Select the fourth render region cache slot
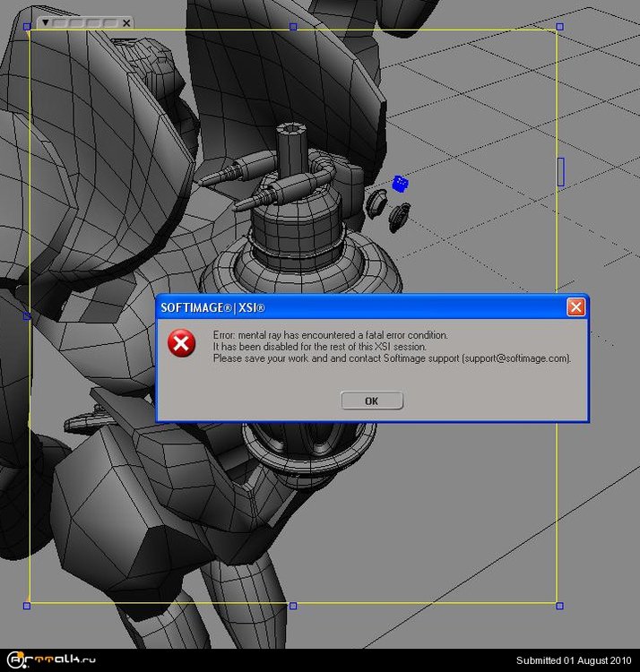The image size is (640, 672). pyautogui.click(x=108, y=22)
